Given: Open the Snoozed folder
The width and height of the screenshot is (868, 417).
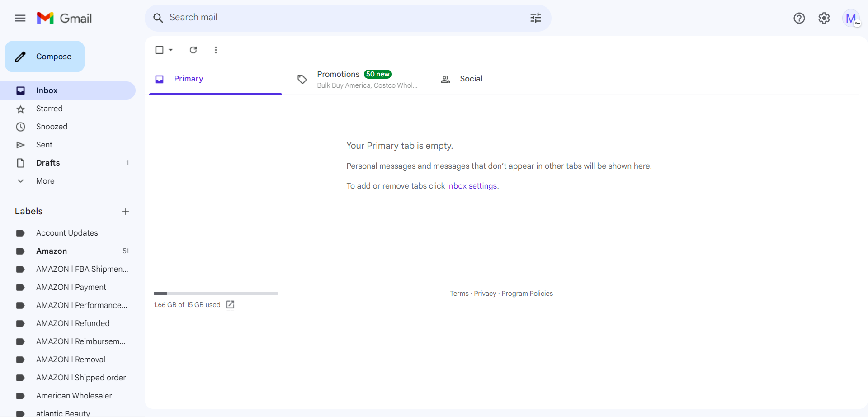Looking at the screenshot, I should point(68,127).
